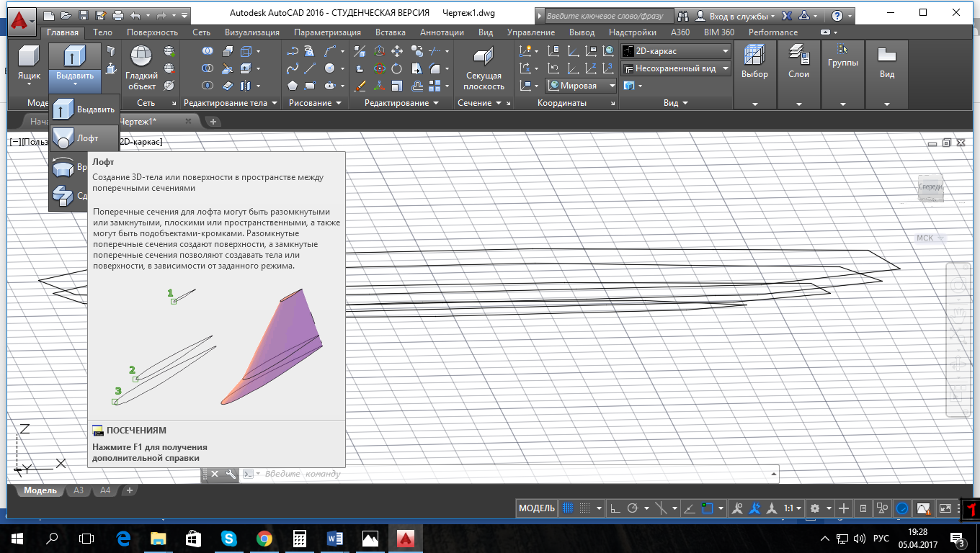Open Chrome from the Windows taskbar
The height and width of the screenshot is (553, 980).
(x=264, y=538)
